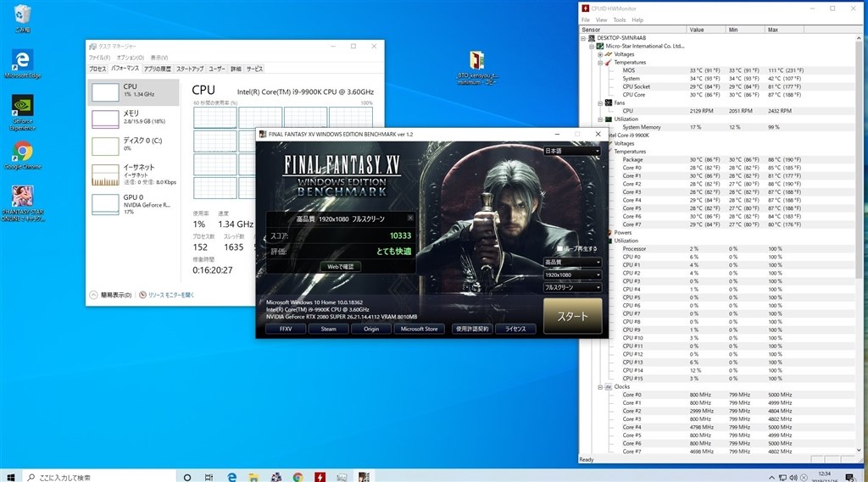Open ファイル(F) menu in Task Manager
The image size is (868, 482).
tap(100, 58)
